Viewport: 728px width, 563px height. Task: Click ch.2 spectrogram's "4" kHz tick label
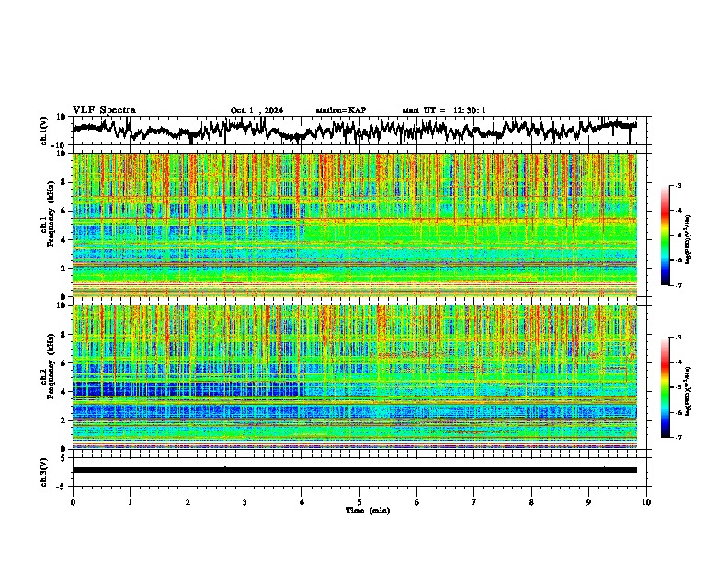click(x=63, y=392)
